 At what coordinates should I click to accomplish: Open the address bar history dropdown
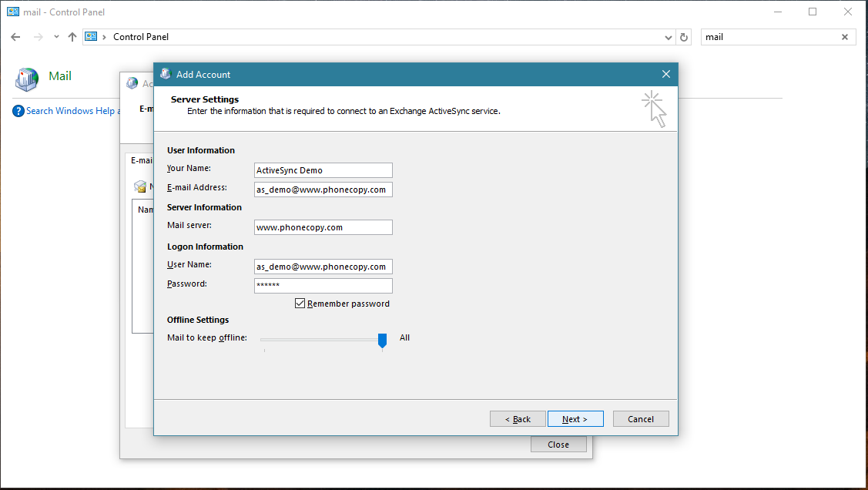(668, 37)
